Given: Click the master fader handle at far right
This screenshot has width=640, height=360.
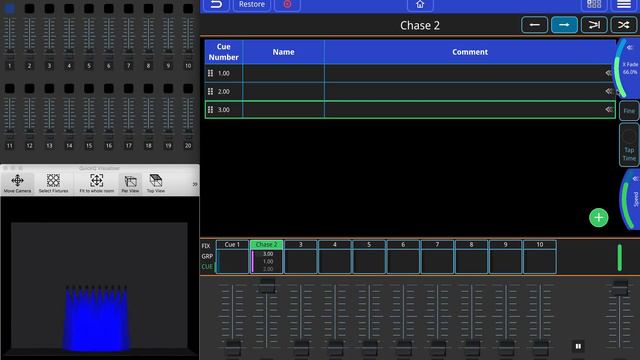Looking at the screenshot, I should point(620,288).
